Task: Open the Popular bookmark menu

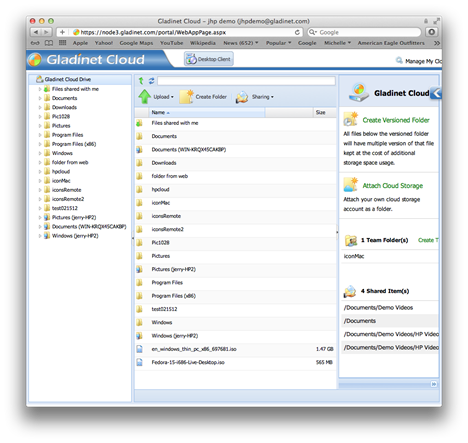Action: 278,43
